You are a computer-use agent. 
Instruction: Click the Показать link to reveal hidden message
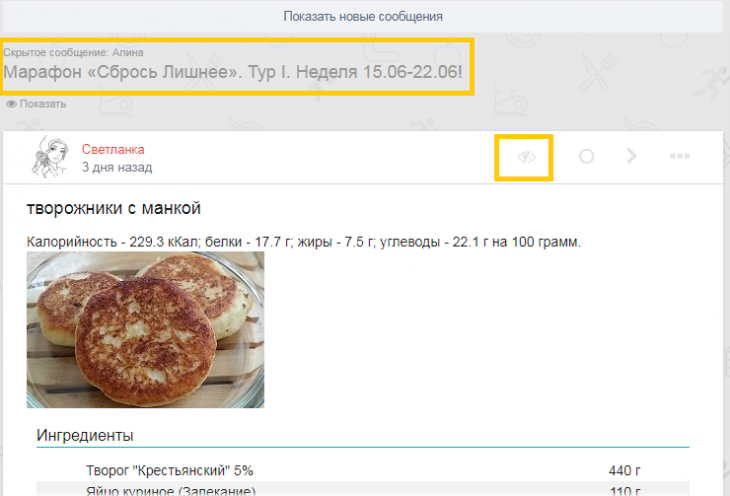[42, 104]
